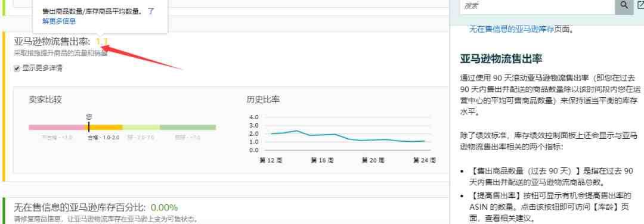Click the 0.00% stranded inventory percentage value
Viewport: 644px width, 224px height.
[x=164, y=207]
